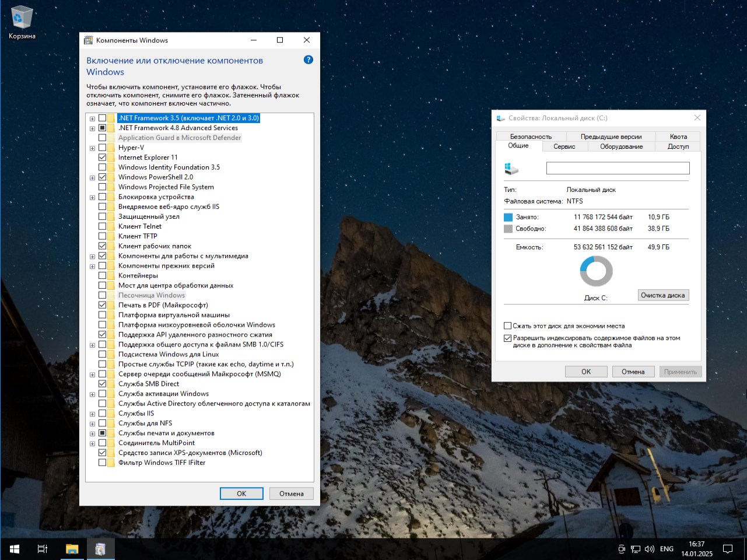Check the compress this disk option
The image size is (747, 560).
(x=507, y=326)
